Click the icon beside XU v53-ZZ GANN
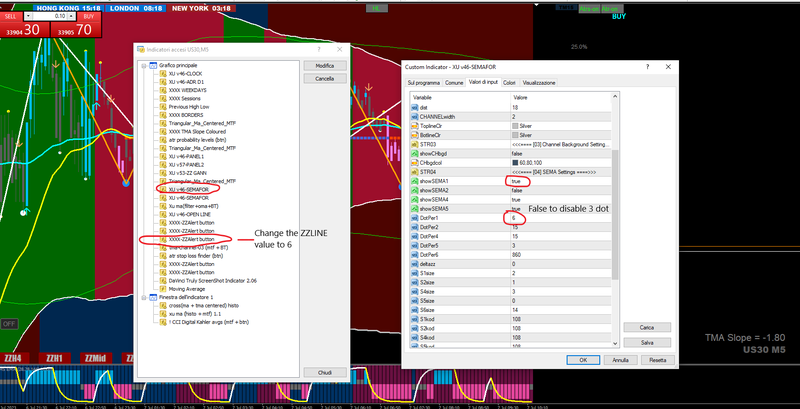This screenshot has height=409, width=800. pos(163,173)
